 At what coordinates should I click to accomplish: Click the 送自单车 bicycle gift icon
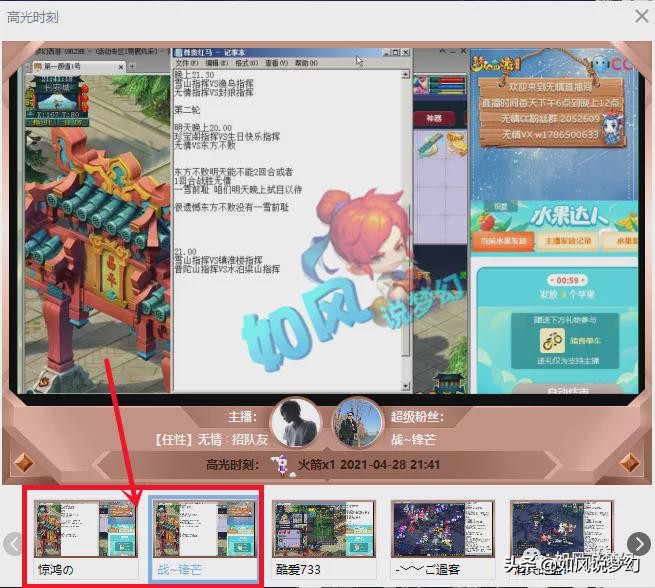pos(552,340)
